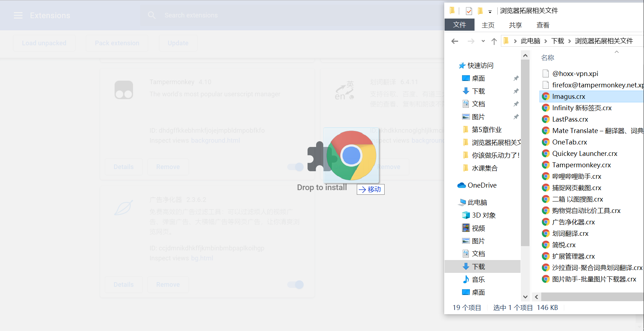Click the properties checkmark icon in title bar
Image resolution: width=644 pixels, height=331 pixels.
[469, 11]
